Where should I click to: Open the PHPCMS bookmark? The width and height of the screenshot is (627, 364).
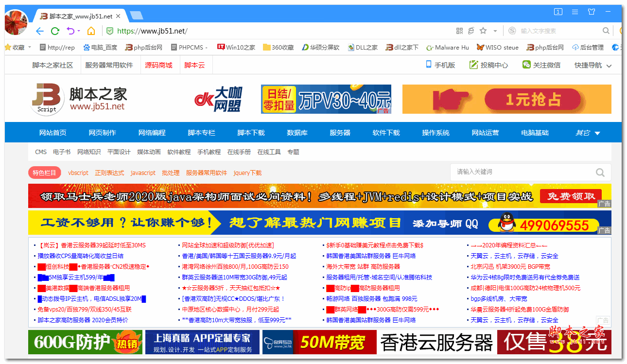click(x=189, y=47)
